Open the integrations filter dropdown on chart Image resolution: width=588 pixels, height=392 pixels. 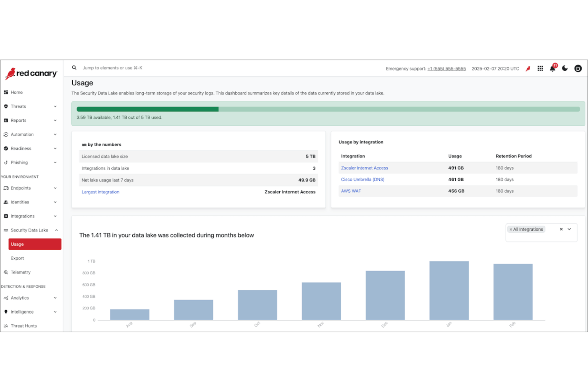pyautogui.click(x=569, y=229)
